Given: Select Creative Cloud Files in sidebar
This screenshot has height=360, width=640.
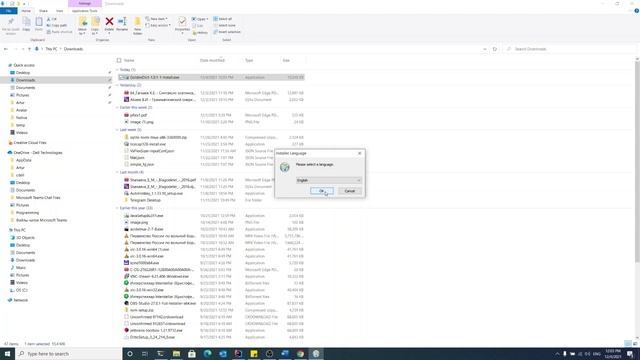Looking at the screenshot, I should click(x=30, y=143).
